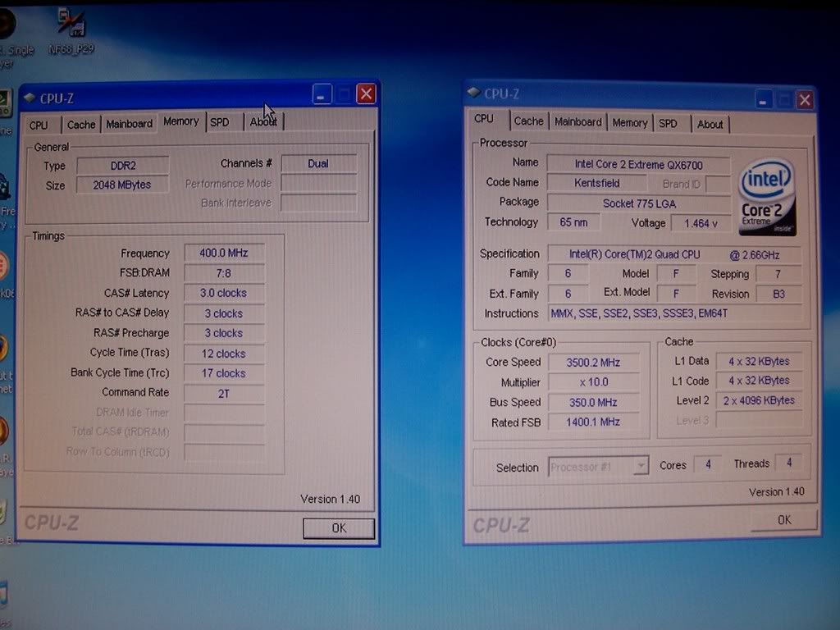The image size is (840, 630).
Task: Select the Frequency value 400.0 MHz
Action: click(224, 253)
